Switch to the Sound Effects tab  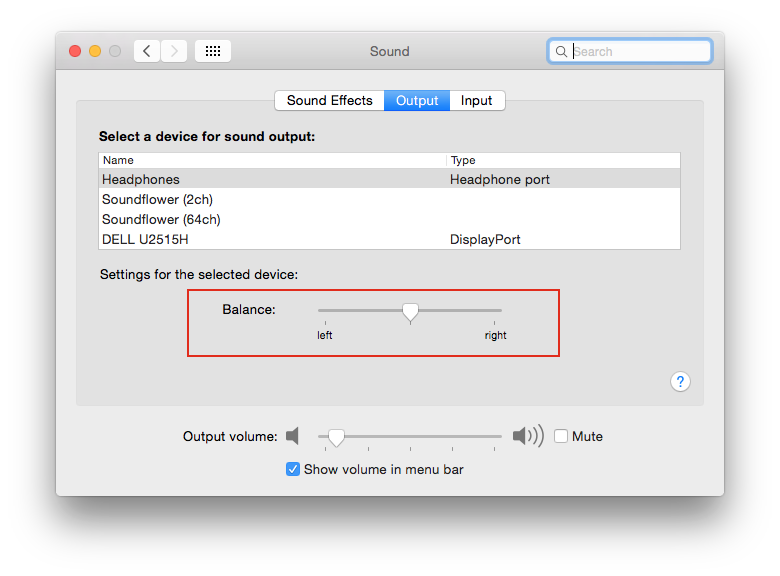point(329,100)
